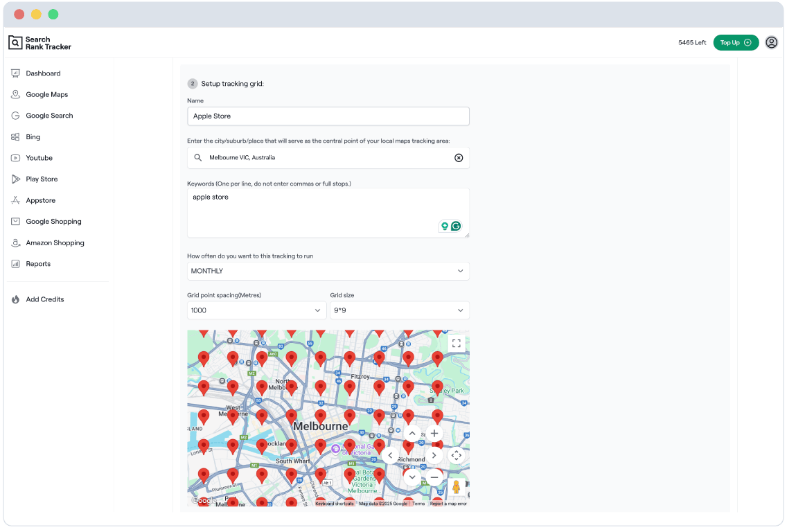The image size is (787, 532).
Task: Click the Setup tracking grid heading
Action: click(x=232, y=84)
